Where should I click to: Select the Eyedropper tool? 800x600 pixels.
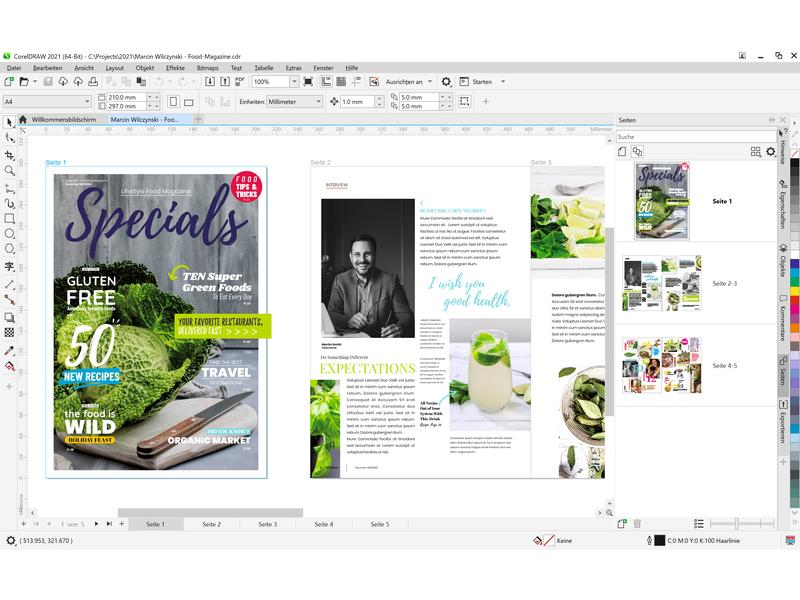9,350
